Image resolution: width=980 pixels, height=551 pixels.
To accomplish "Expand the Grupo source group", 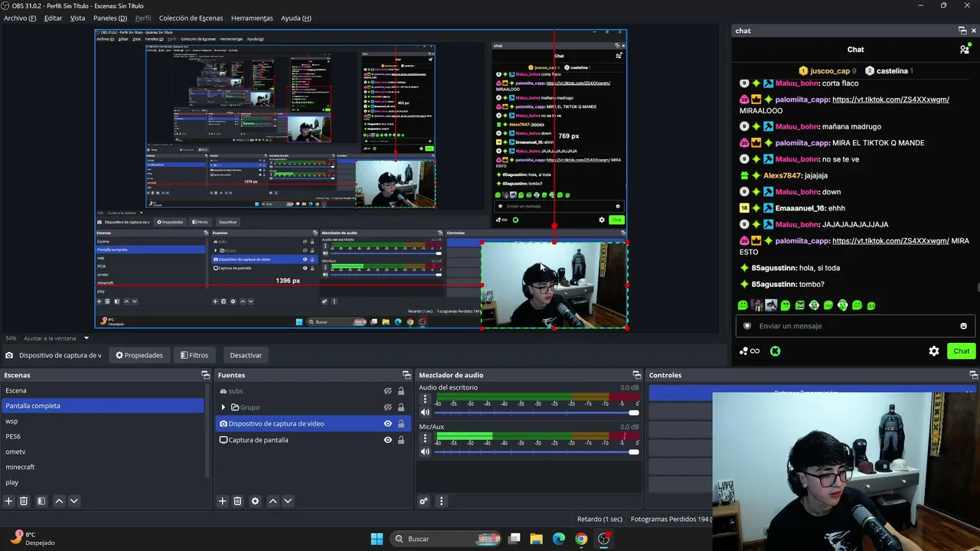I will click(224, 407).
